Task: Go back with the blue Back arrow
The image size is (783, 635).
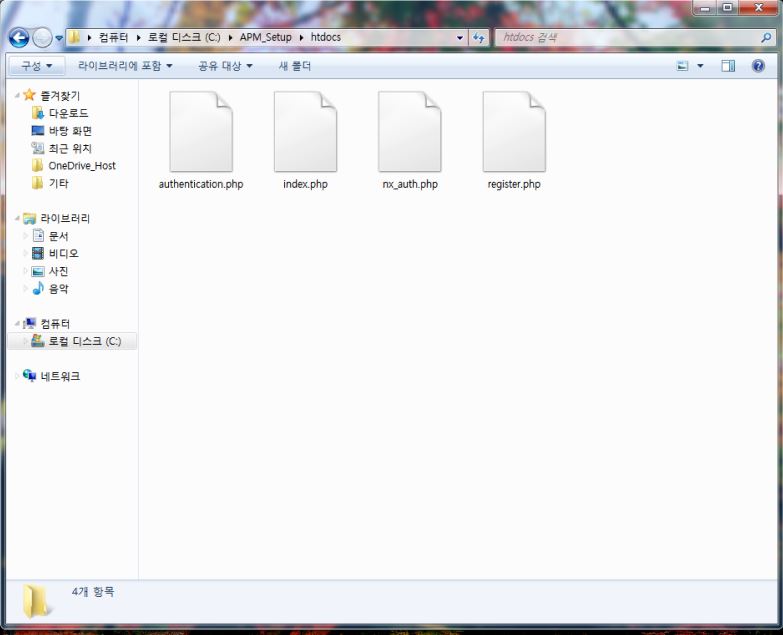Action: (x=19, y=37)
